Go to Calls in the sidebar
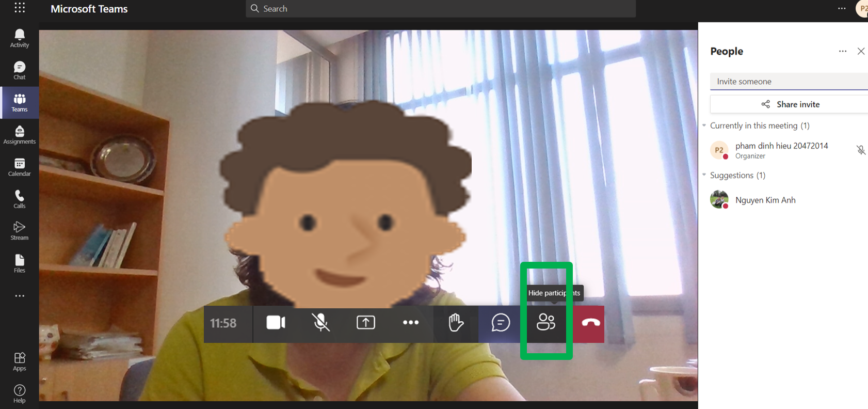Image resolution: width=868 pixels, height=409 pixels. pyautogui.click(x=20, y=199)
